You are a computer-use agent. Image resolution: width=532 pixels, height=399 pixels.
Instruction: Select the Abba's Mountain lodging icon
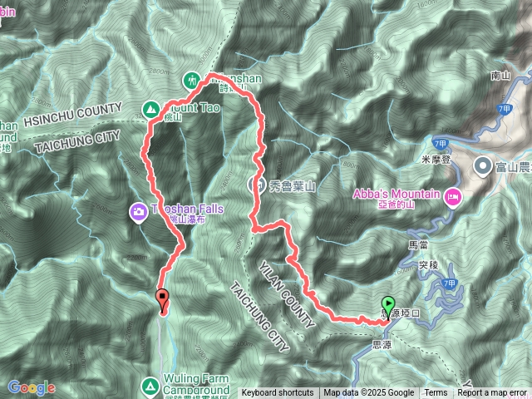tap(454, 197)
